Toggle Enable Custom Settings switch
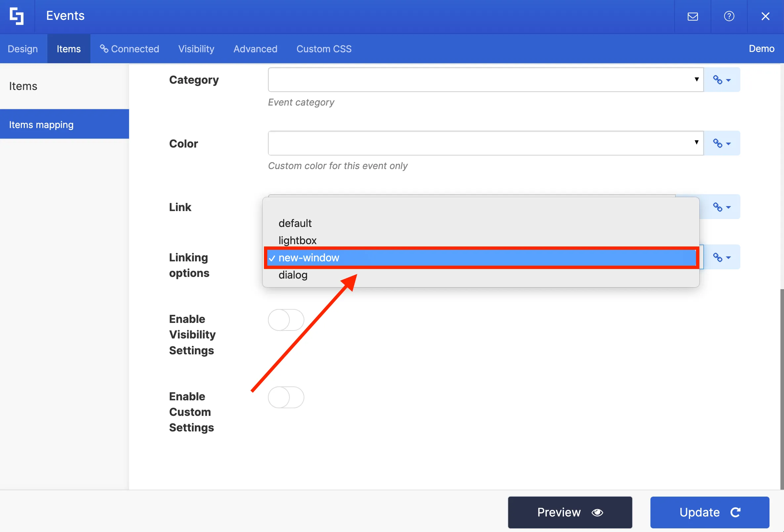This screenshot has width=784, height=532. 286,397
